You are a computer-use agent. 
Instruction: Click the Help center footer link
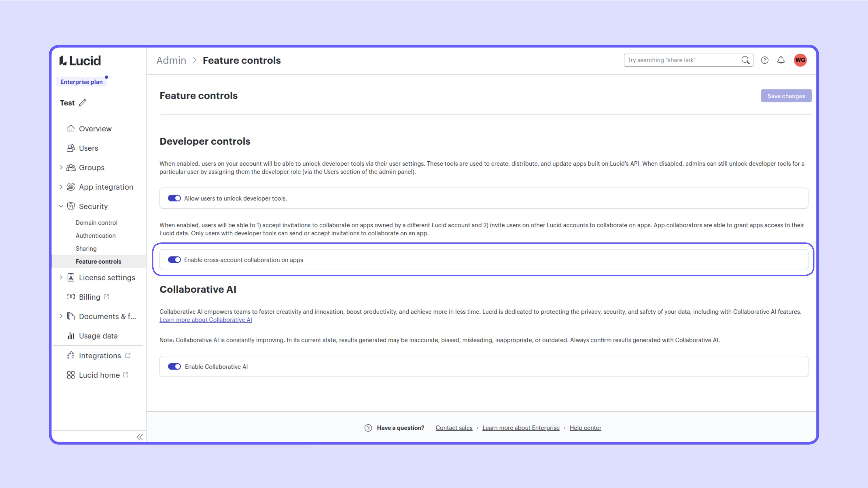pyautogui.click(x=585, y=427)
